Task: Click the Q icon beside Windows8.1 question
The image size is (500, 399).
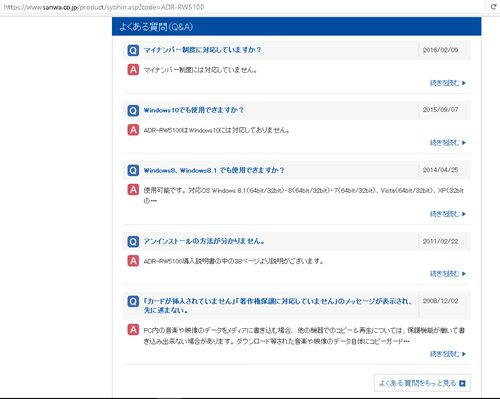Action: tap(133, 170)
